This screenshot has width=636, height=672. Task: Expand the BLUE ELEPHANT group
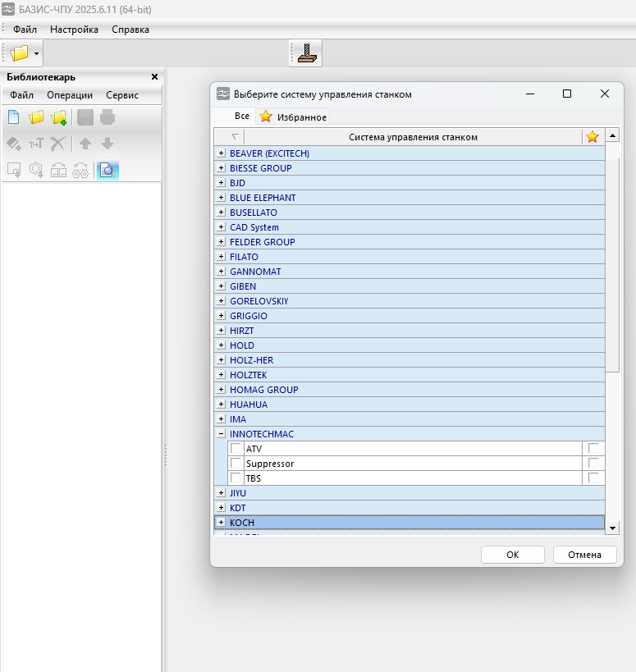(221, 197)
